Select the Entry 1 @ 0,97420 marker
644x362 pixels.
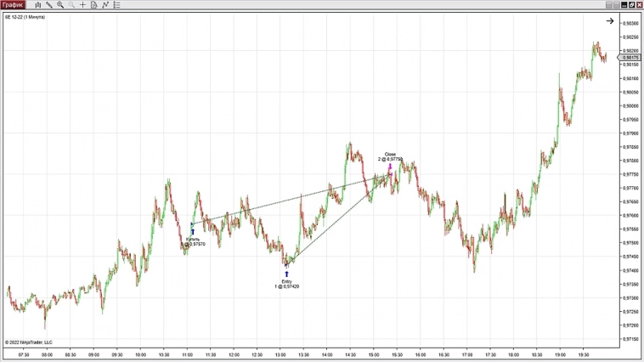(x=286, y=284)
